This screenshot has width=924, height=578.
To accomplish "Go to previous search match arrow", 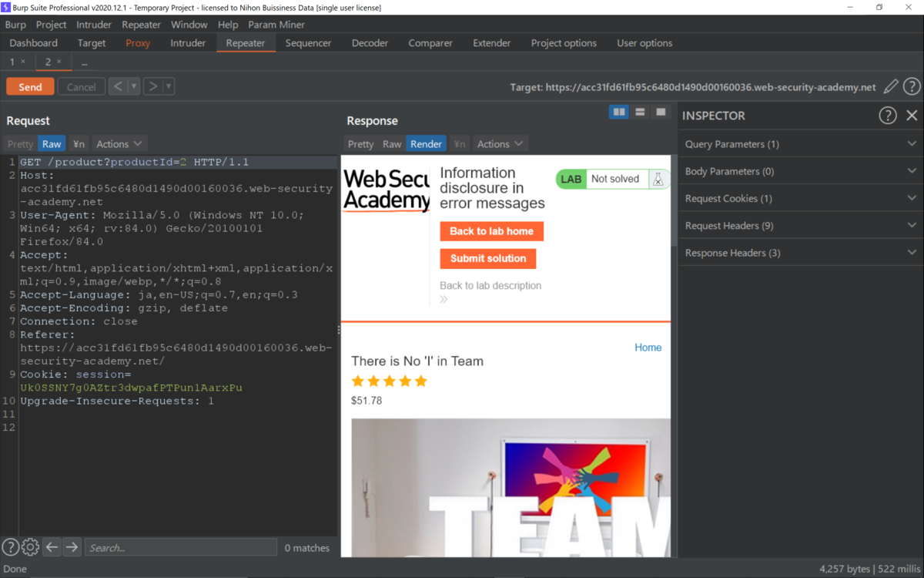I will pyautogui.click(x=52, y=547).
